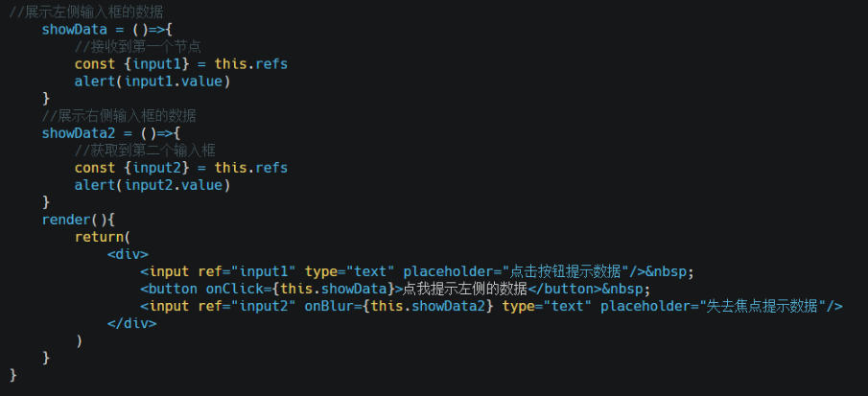Click the onBlur={this.showData2} handler text
The height and width of the screenshot is (396, 868).
coord(399,306)
